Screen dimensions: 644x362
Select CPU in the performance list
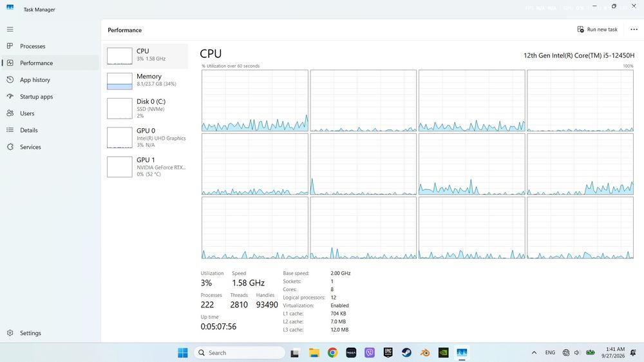coord(146,56)
